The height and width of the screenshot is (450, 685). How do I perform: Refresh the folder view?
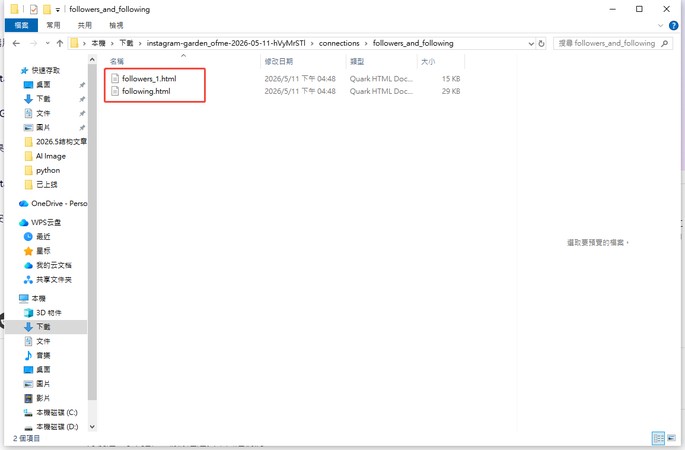click(541, 43)
